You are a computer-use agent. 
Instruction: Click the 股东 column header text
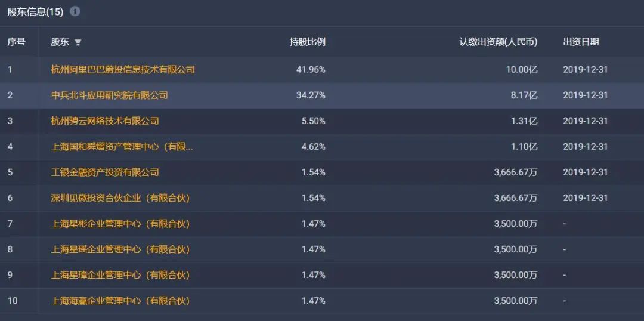(60, 42)
